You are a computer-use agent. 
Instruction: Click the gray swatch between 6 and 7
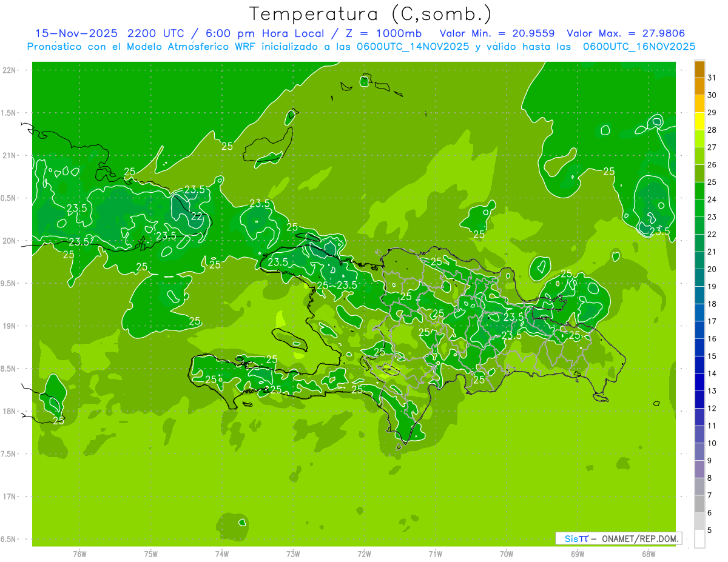tap(699, 504)
